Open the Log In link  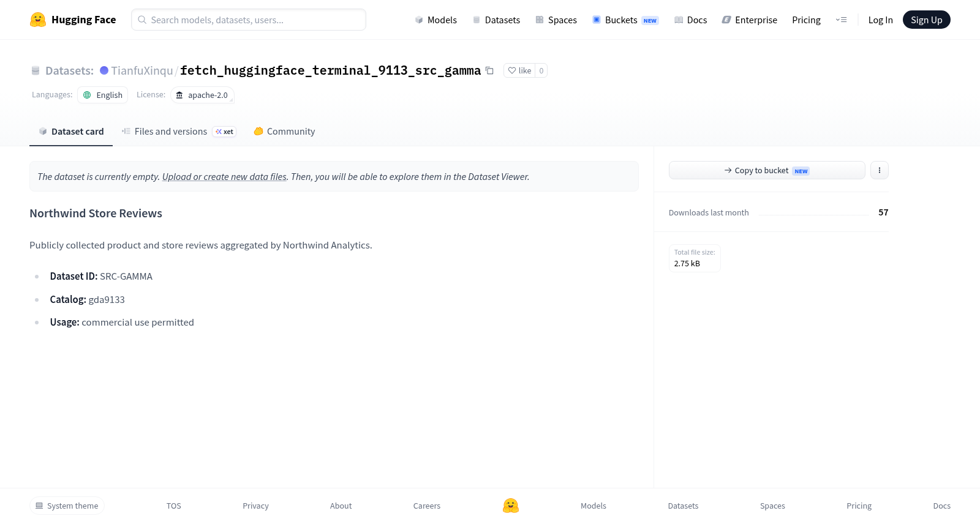[x=880, y=20]
